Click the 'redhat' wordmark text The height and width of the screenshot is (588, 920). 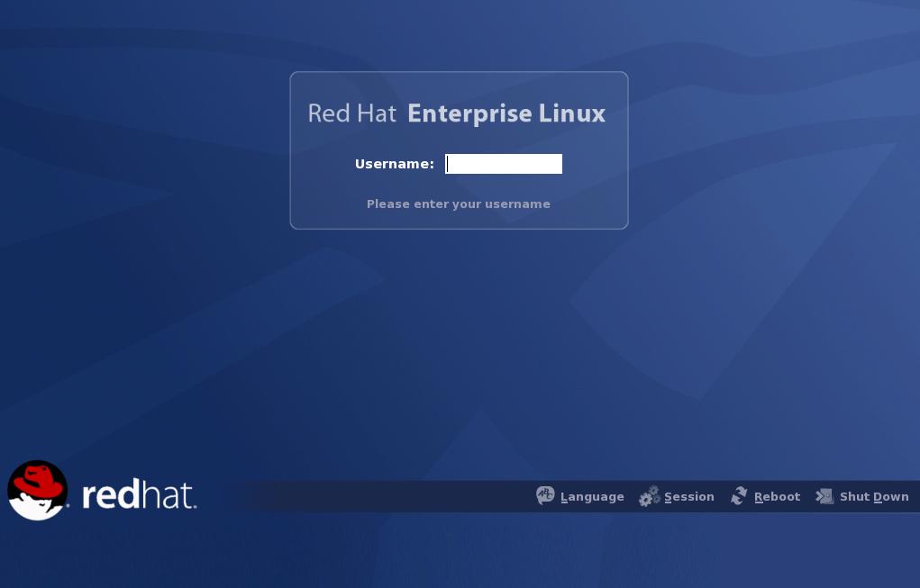click(139, 494)
